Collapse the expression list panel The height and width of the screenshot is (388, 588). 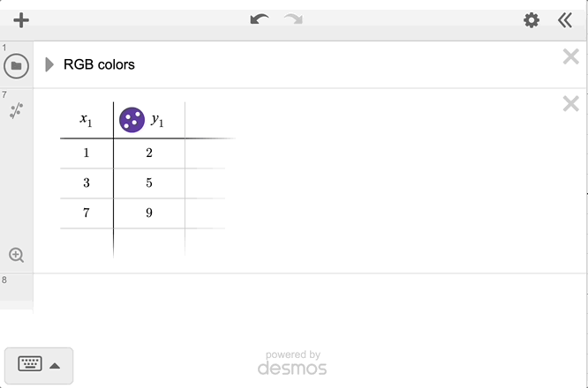tap(565, 20)
